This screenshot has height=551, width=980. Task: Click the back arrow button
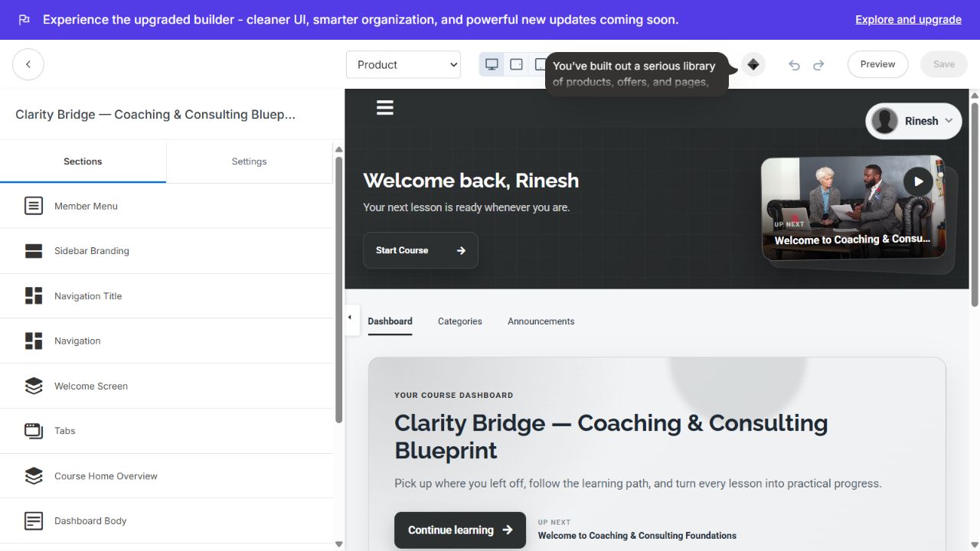coord(28,64)
